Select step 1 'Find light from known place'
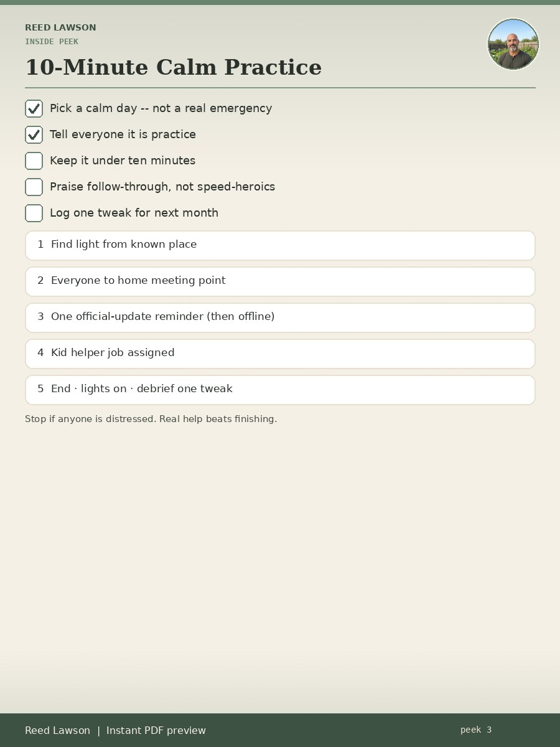 280,245
